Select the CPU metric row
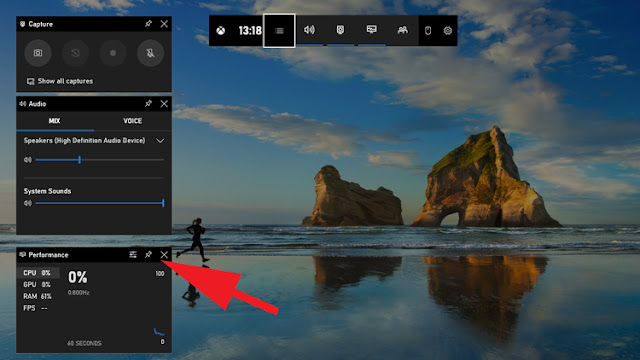 click(38, 273)
